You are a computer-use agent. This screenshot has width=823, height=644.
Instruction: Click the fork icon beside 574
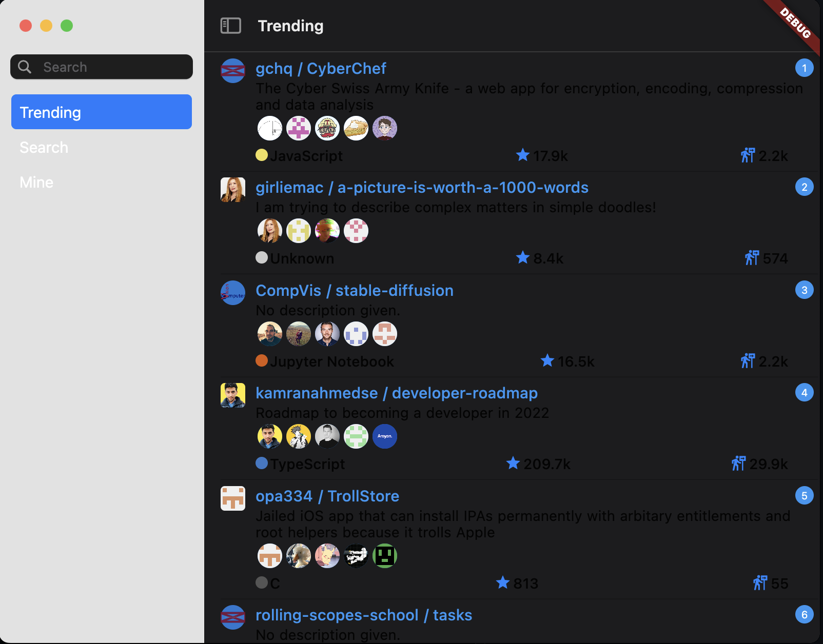tap(752, 257)
